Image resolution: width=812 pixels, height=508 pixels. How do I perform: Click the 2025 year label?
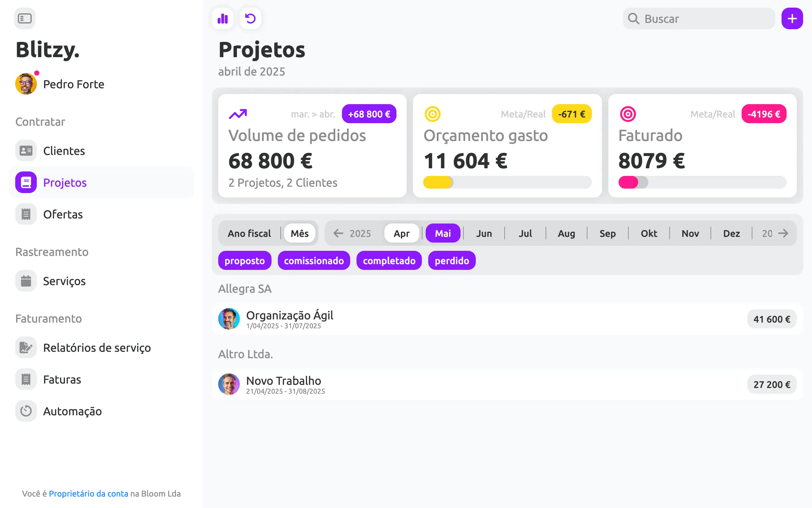tap(360, 233)
